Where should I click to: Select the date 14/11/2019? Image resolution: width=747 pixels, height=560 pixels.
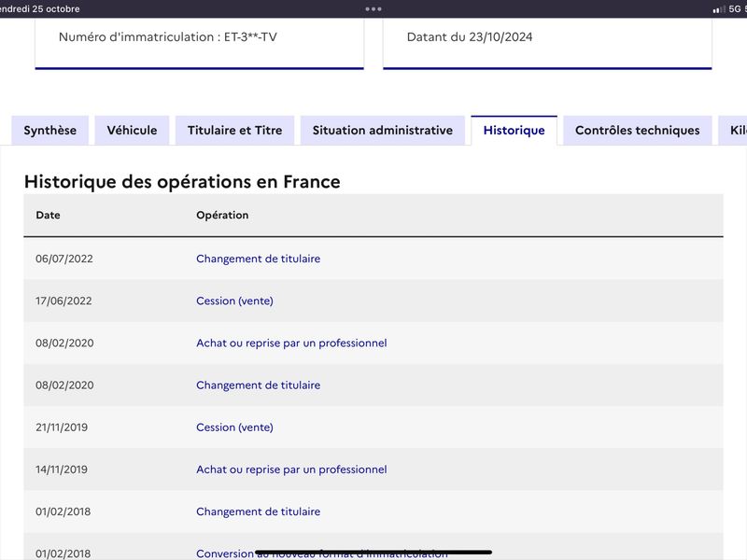pyautogui.click(x=62, y=469)
